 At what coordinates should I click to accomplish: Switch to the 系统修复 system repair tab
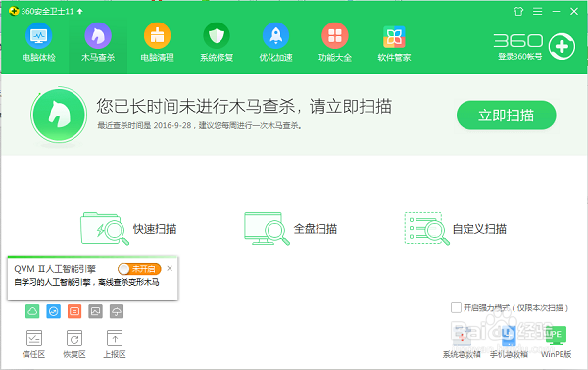[x=217, y=43]
